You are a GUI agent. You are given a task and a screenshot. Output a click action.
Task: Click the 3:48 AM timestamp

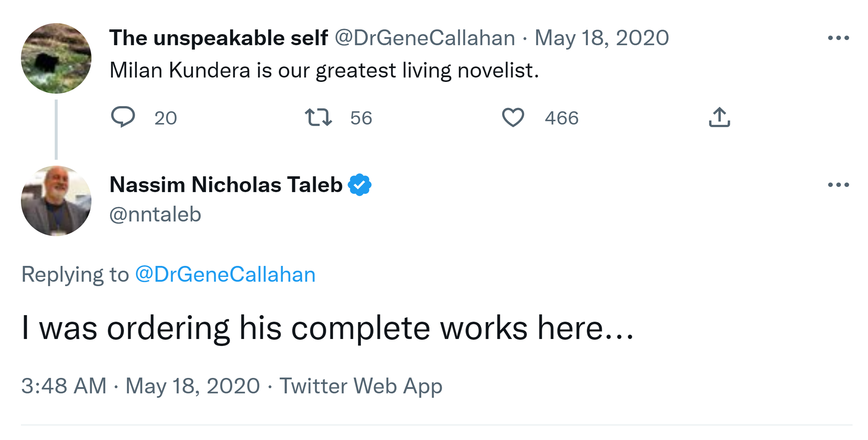tap(64, 386)
